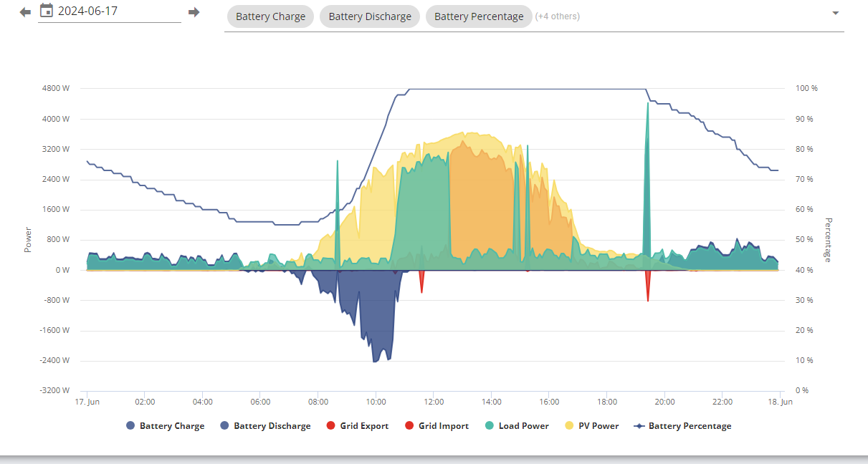Toggle PV Power series in legend
The image size is (868, 464).
click(591, 426)
